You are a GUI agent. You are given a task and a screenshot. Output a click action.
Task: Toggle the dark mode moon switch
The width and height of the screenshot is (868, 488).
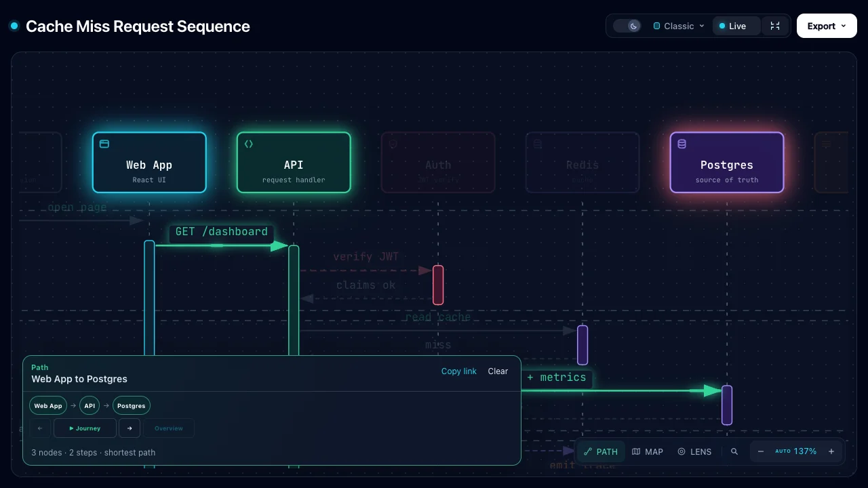point(627,26)
